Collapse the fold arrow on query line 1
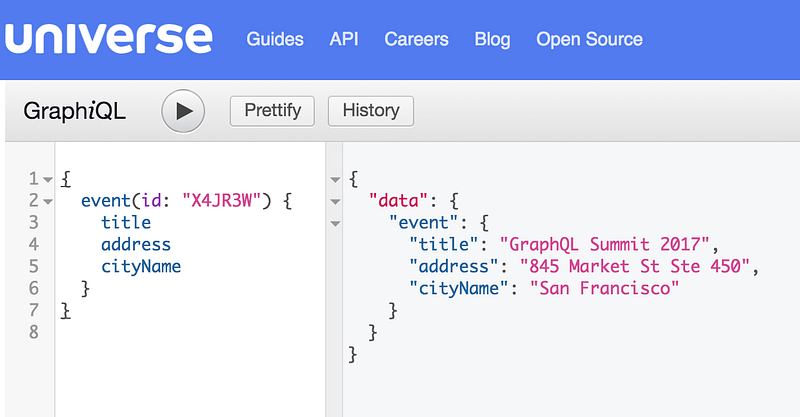This screenshot has width=800, height=417. point(48,180)
